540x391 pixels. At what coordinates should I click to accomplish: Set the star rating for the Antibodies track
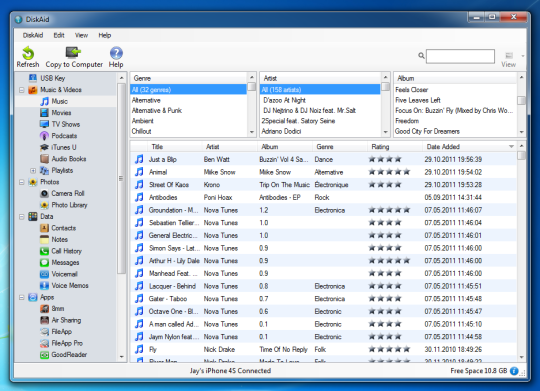(390, 197)
